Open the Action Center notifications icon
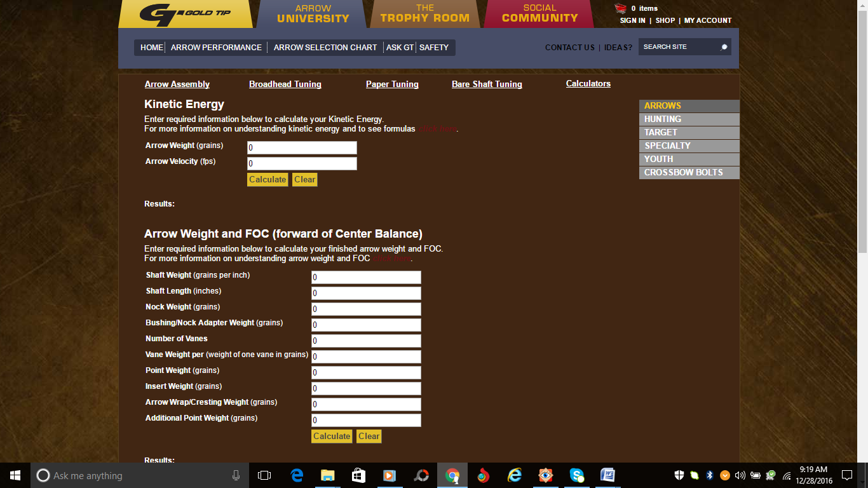The width and height of the screenshot is (868, 488). coord(846,475)
